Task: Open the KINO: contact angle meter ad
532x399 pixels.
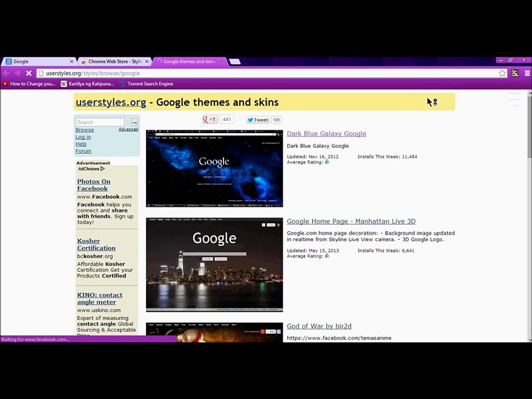Action: point(100,299)
